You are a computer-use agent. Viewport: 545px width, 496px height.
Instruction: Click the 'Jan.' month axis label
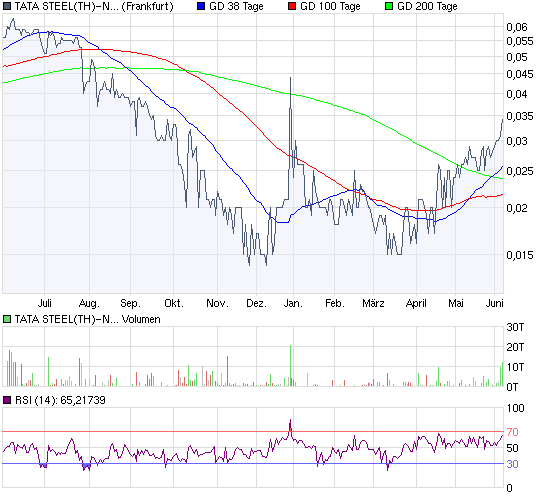293,303
